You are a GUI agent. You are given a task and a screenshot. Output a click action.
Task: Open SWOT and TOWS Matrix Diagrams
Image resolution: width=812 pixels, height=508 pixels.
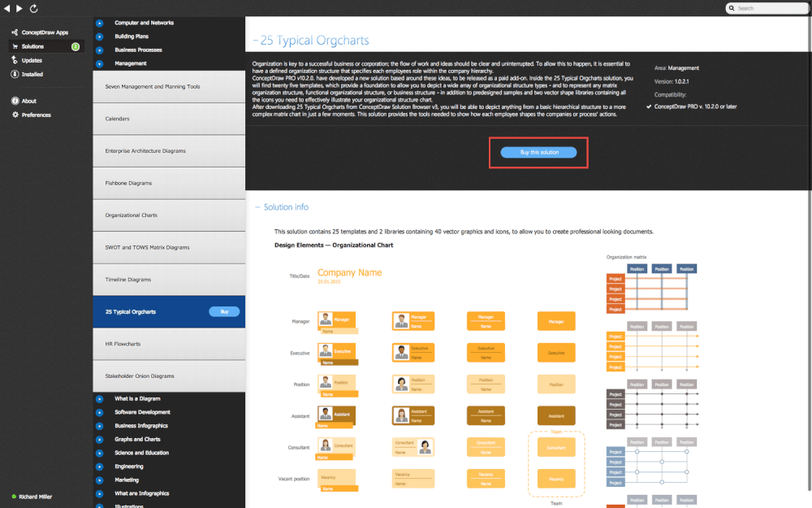pyautogui.click(x=169, y=247)
